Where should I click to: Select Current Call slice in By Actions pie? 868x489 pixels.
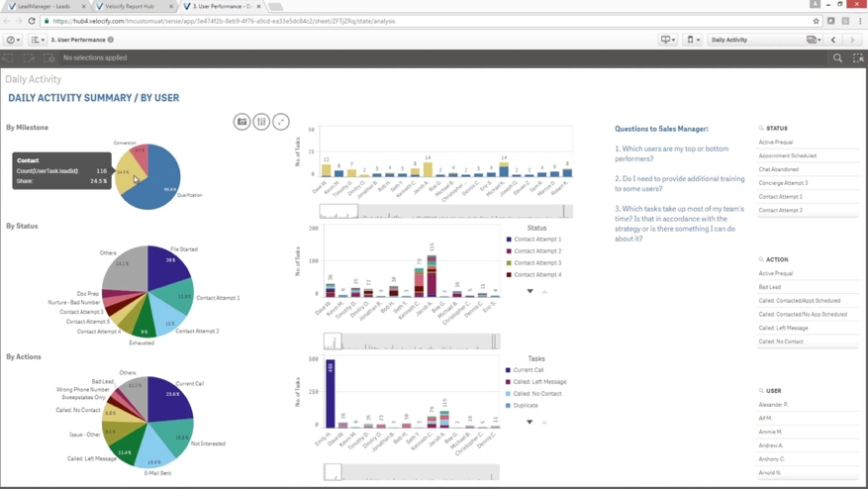tap(169, 400)
